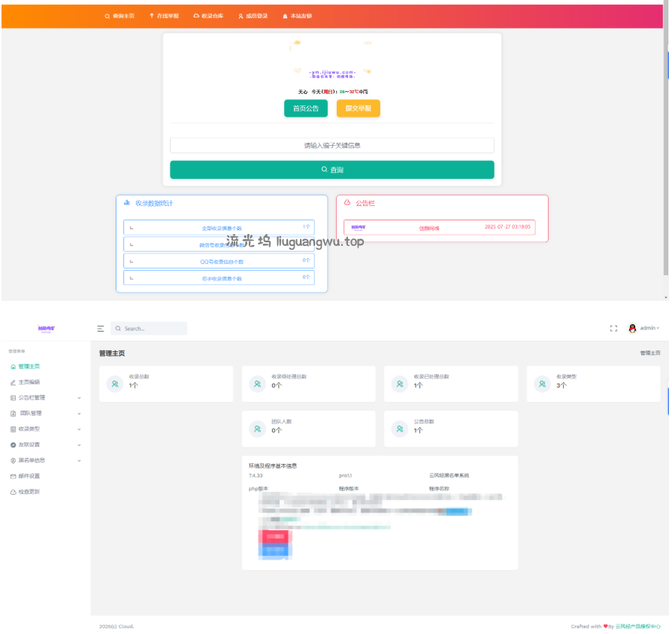Click the admin user avatar icon
The width and height of the screenshot is (672, 634).
[x=632, y=329]
